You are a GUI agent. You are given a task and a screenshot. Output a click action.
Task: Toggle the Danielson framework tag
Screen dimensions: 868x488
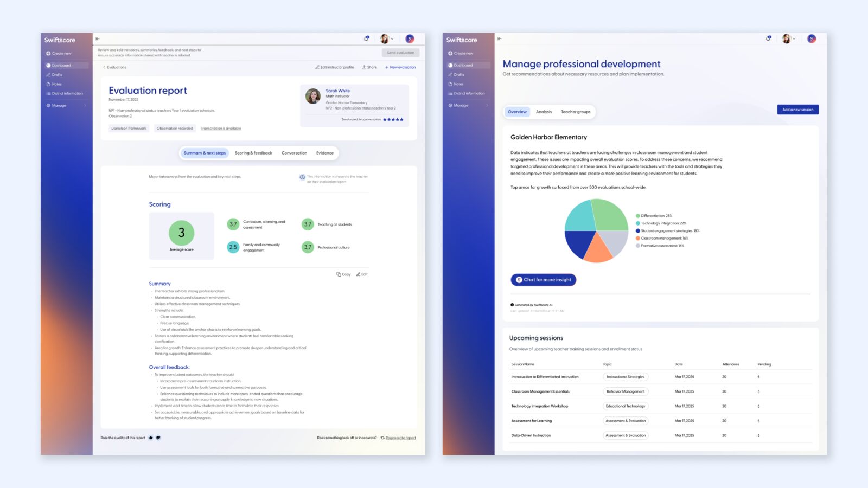129,129
